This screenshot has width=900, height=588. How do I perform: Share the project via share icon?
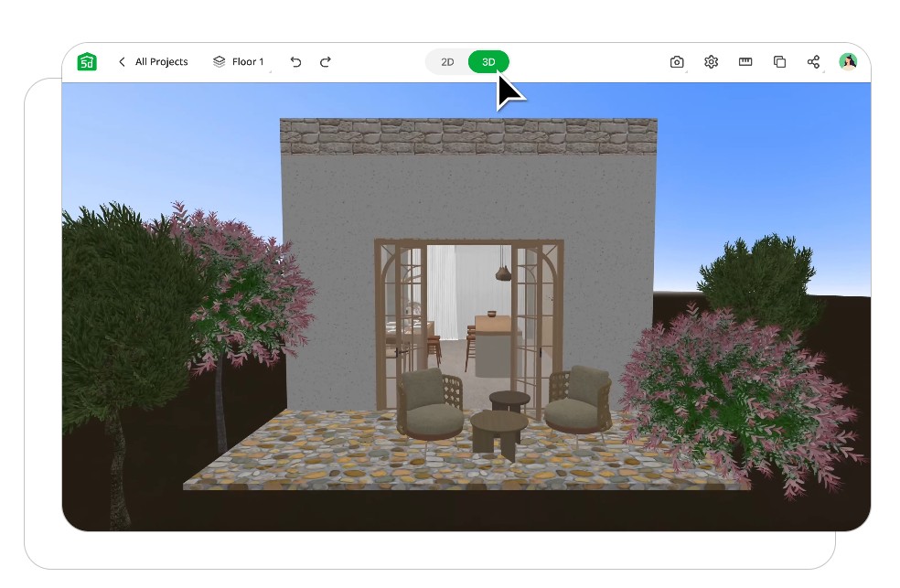pyautogui.click(x=813, y=62)
